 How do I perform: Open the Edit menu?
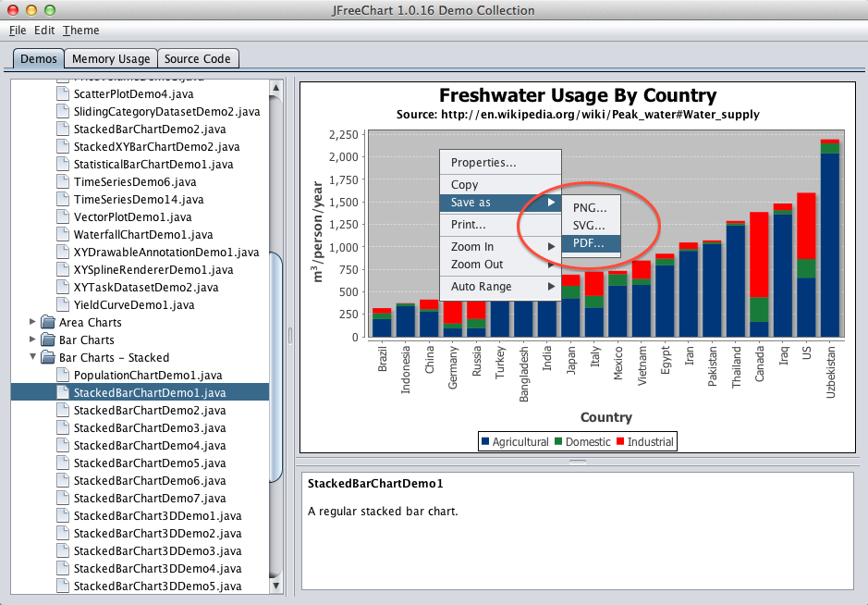pos(44,31)
